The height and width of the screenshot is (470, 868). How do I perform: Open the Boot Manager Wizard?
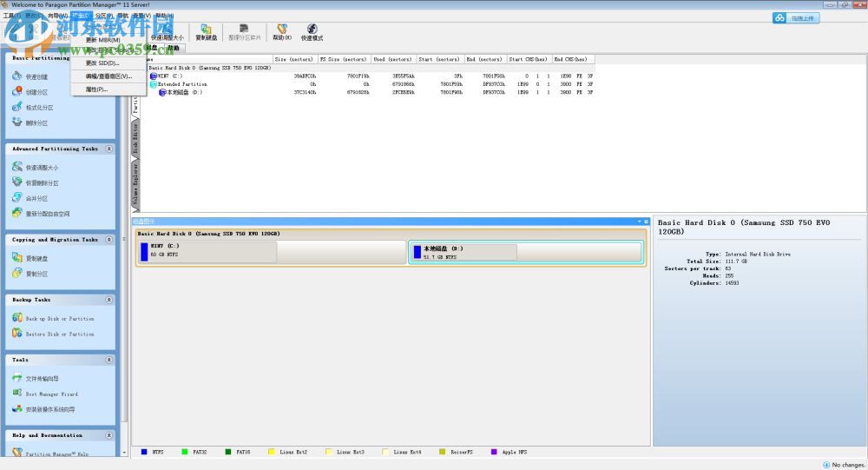[x=45, y=394]
